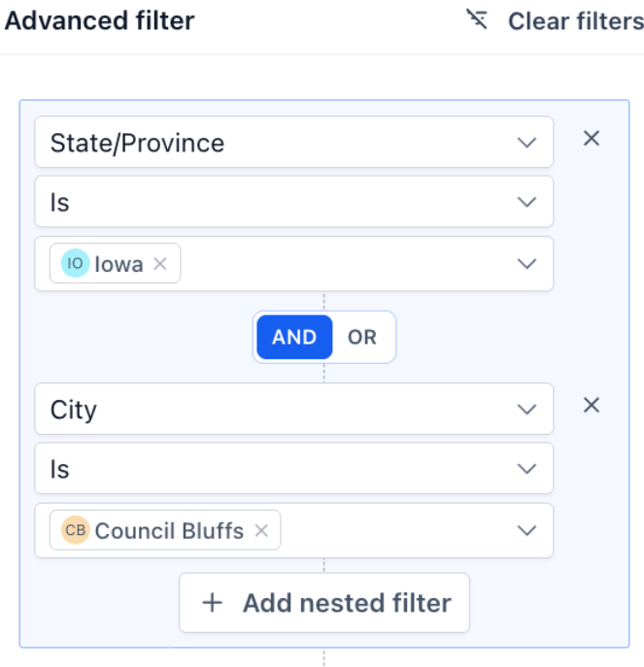Image resolution: width=644 pixels, height=667 pixels.
Task: Remove the State/Province filter row
Action: [591, 139]
